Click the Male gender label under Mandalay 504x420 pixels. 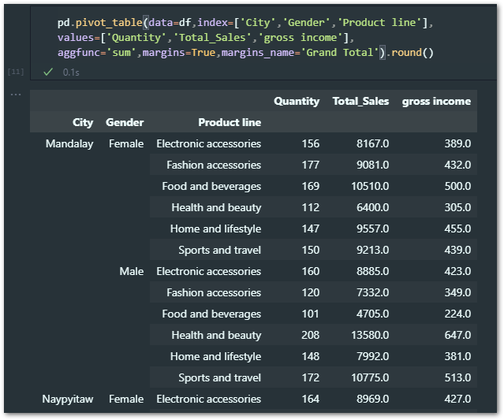(131, 271)
